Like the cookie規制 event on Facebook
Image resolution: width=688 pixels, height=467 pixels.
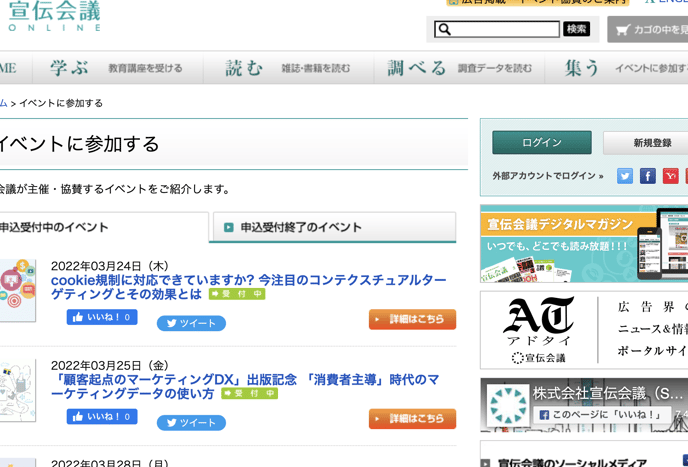(x=102, y=317)
